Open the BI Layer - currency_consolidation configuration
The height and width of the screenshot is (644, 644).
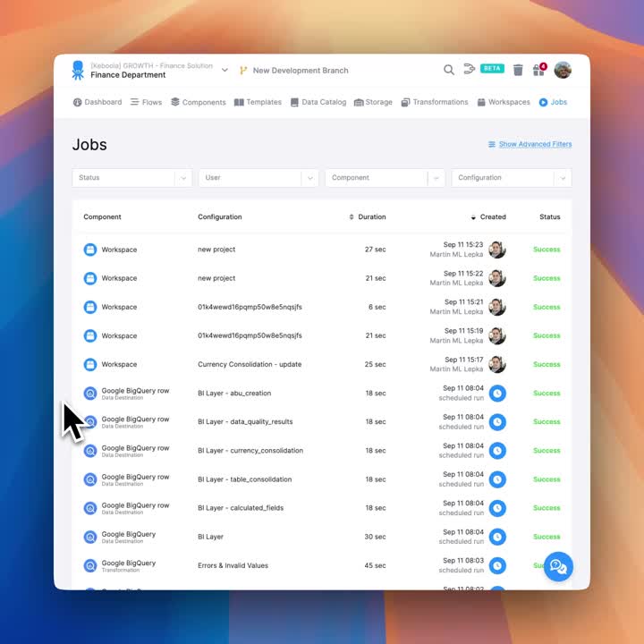(250, 451)
